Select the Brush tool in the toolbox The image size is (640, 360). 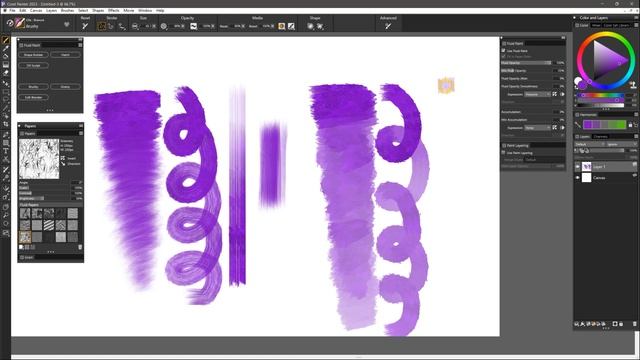pyautogui.click(x=5, y=40)
